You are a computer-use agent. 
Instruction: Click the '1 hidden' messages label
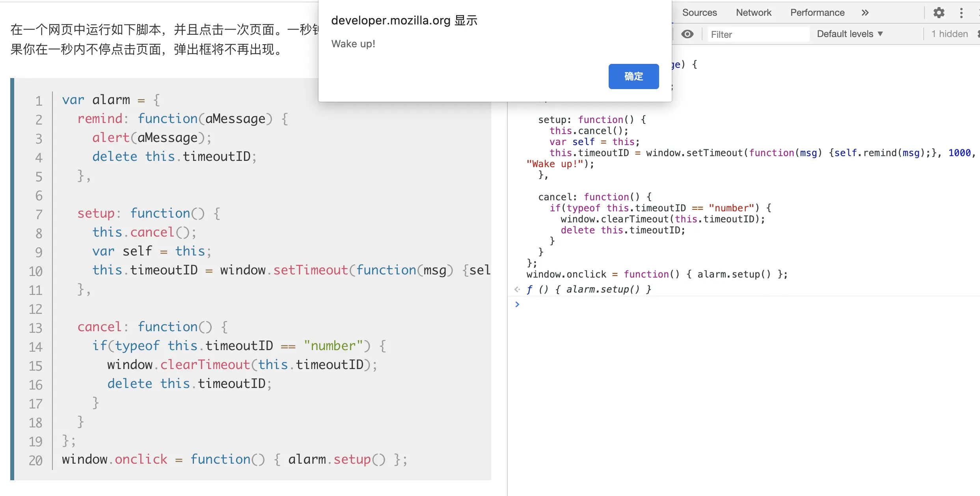point(949,34)
